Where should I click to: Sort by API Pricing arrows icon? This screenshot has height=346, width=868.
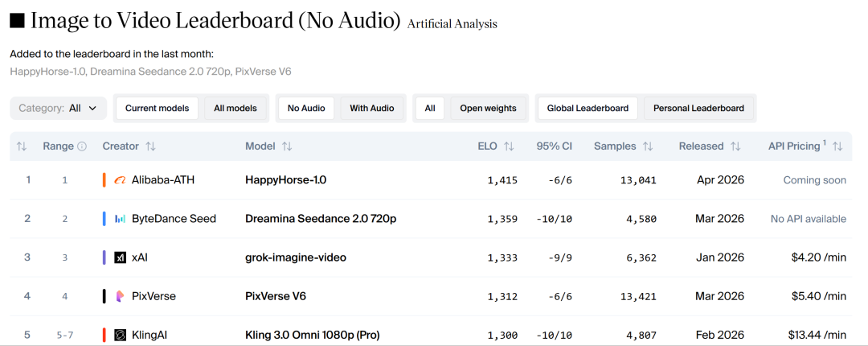(x=837, y=146)
